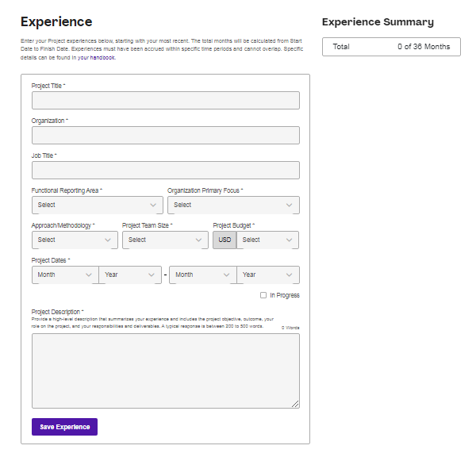Click inside the Project Description textarea
This screenshot has height=457, width=476.
(165, 371)
